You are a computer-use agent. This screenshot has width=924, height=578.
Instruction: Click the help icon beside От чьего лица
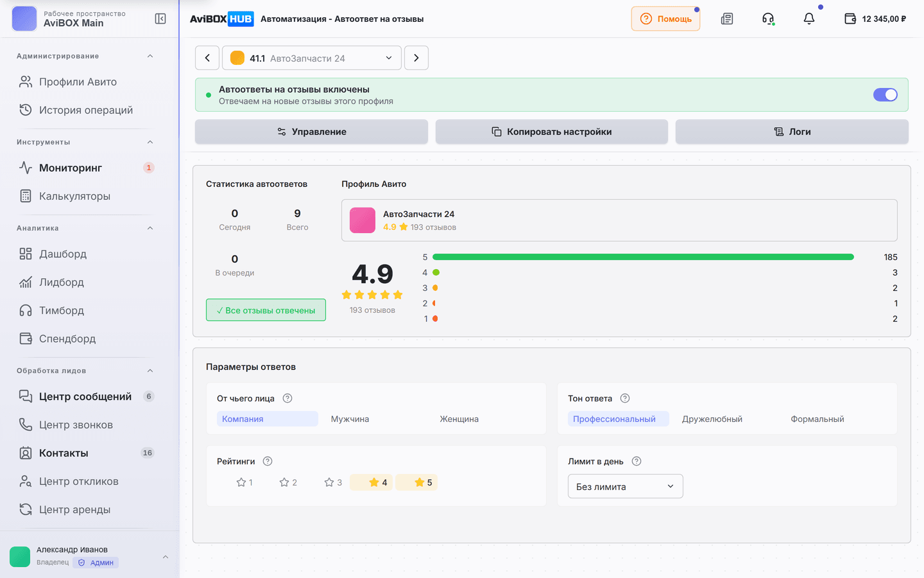287,398
